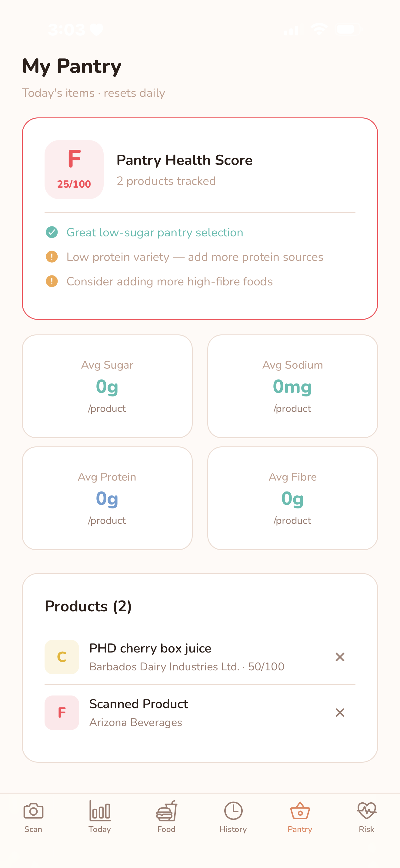Open the Avg Sugar card

tap(107, 386)
